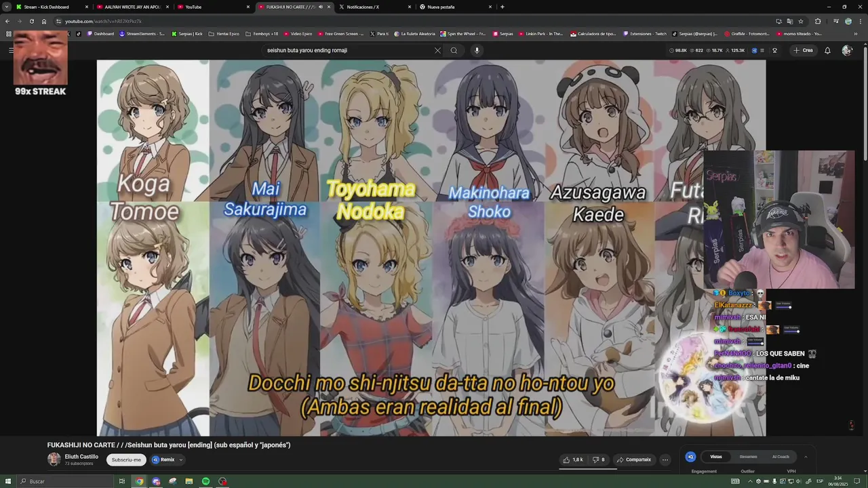The width and height of the screenshot is (868, 488).
Task: Open the vidIQ extension blue icon
Action: (x=755, y=50)
